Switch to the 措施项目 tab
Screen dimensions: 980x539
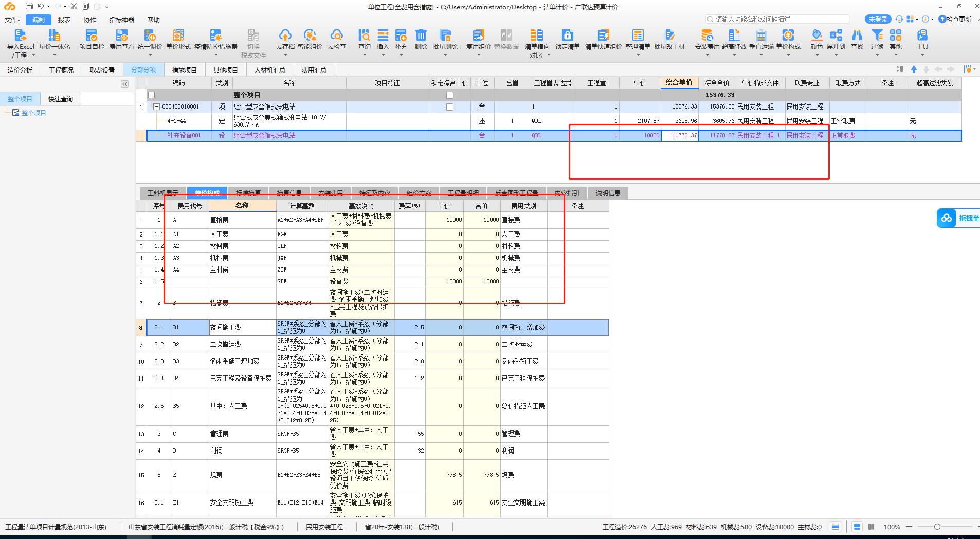coord(185,70)
